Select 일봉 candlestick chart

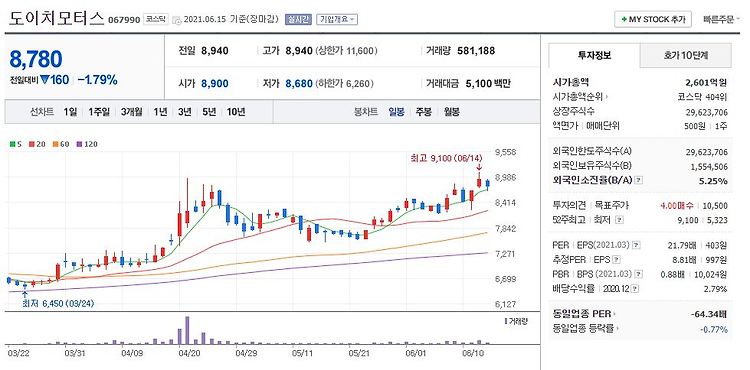click(396, 112)
